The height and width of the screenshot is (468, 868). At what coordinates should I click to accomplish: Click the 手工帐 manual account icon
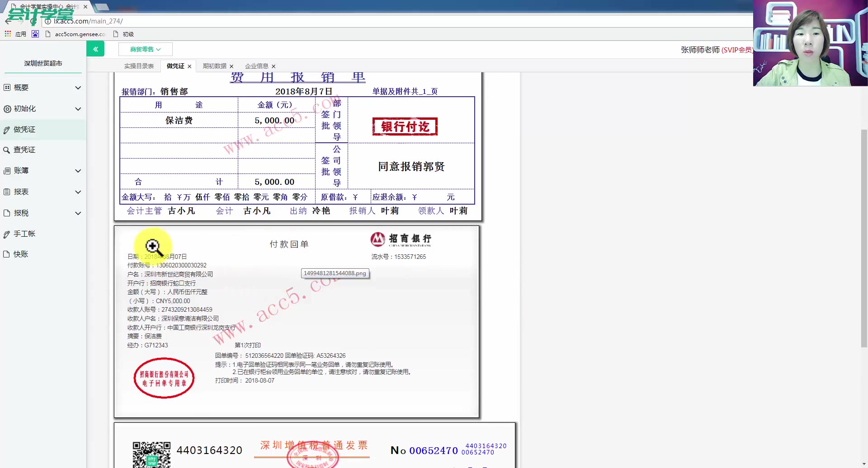point(6,234)
